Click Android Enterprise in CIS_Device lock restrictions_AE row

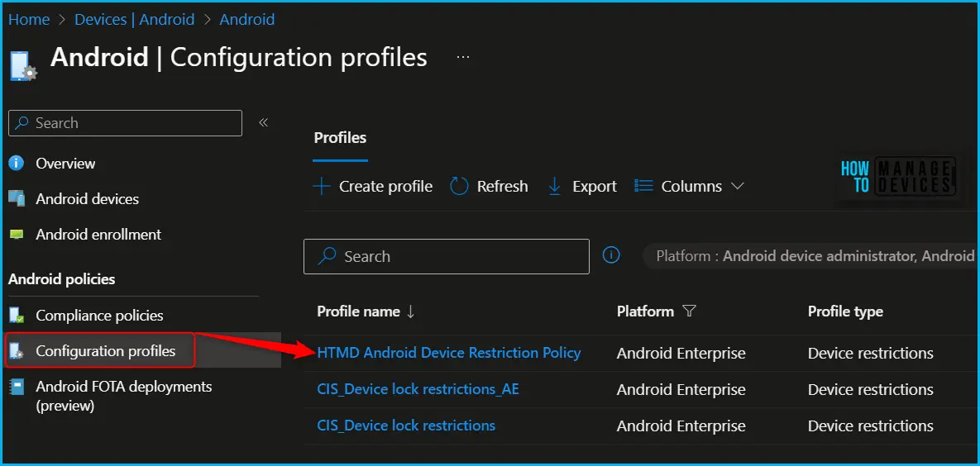(x=681, y=390)
